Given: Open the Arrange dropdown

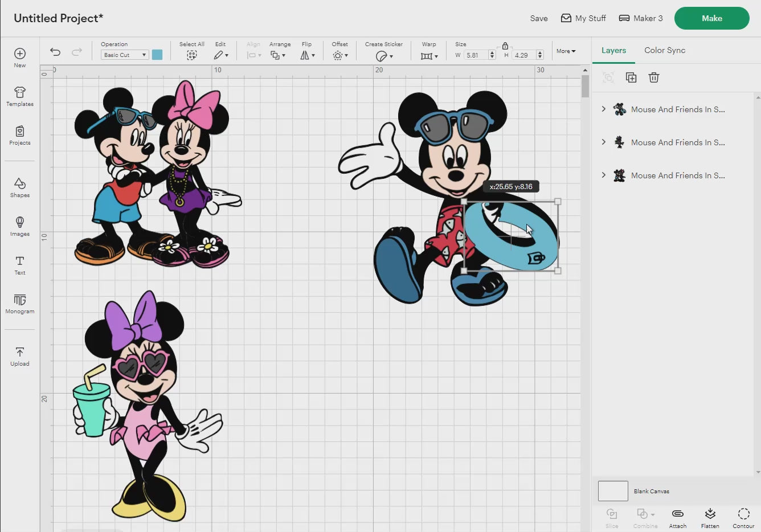Looking at the screenshot, I should 278,55.
